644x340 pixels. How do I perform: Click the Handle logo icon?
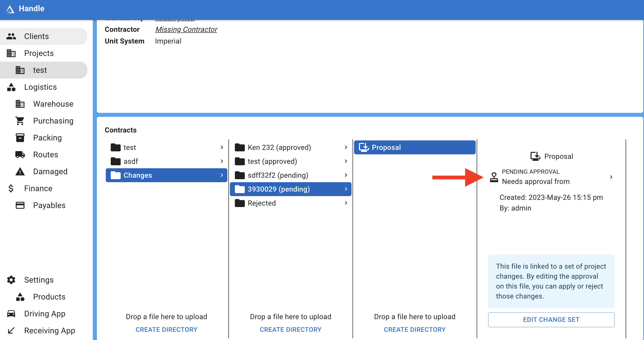click(10, 9)
